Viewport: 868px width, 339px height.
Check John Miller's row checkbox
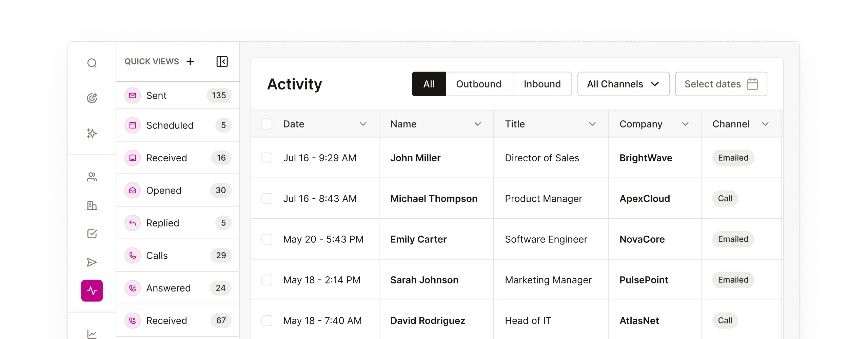point(268,158)
